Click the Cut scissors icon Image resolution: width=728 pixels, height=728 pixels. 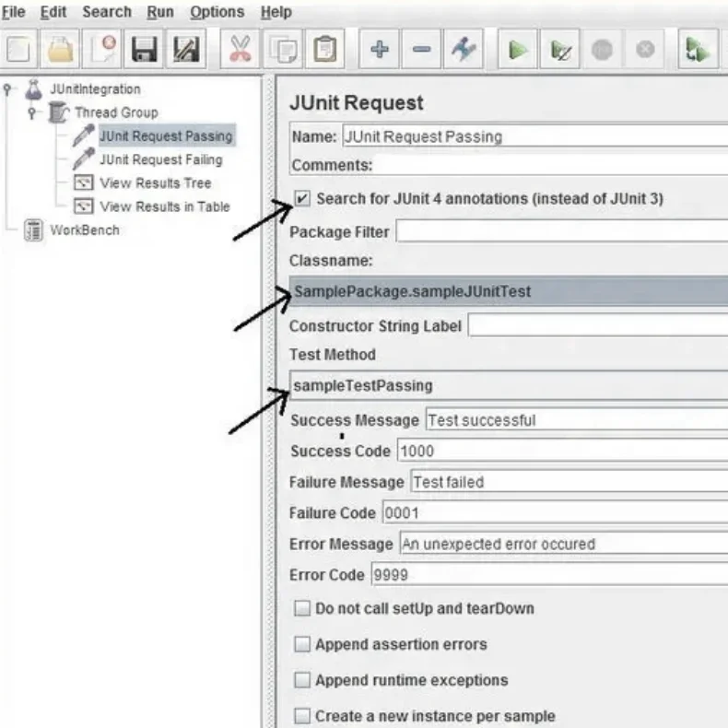tap(241, 50)
